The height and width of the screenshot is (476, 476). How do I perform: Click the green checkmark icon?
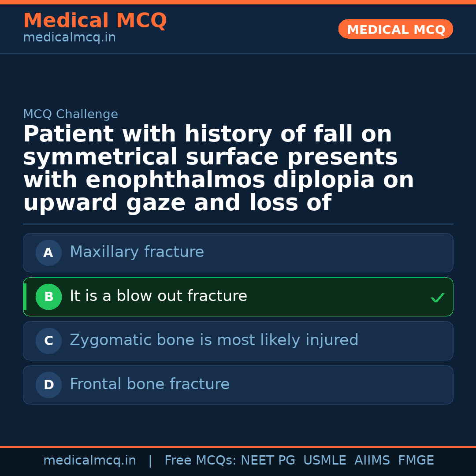click(x=437, y=298)
